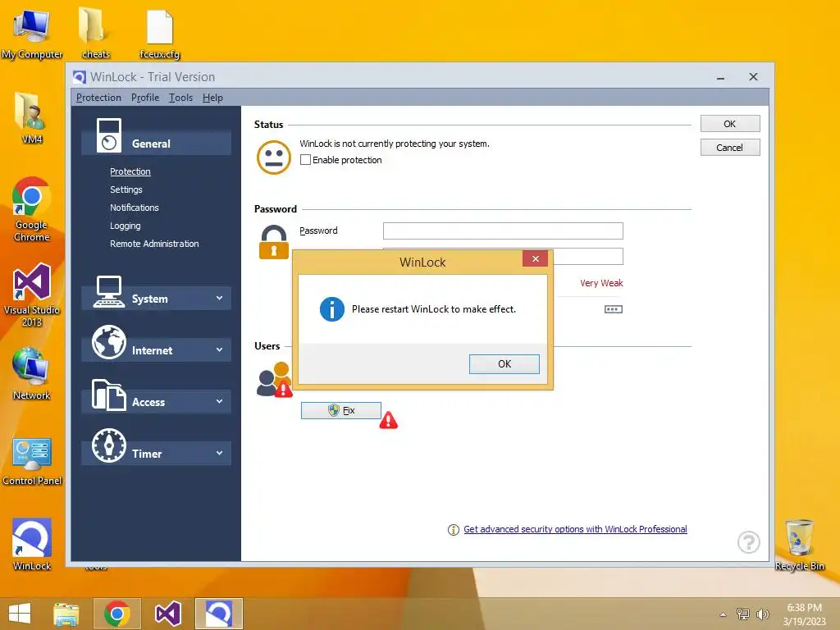Select the VM4 desktop folder icon

click(x=32, y=118)
